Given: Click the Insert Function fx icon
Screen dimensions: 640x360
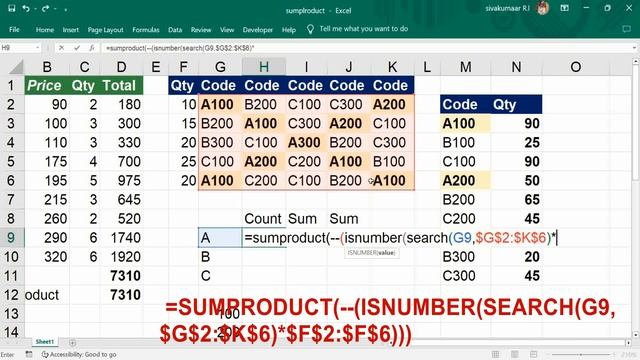Looking at the screenshot, I should click(92, 48).
